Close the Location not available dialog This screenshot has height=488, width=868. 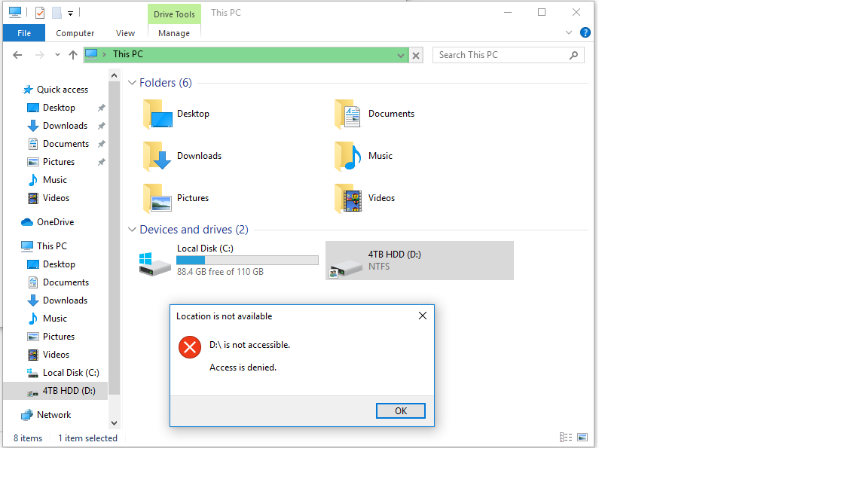tap(423, 316)
